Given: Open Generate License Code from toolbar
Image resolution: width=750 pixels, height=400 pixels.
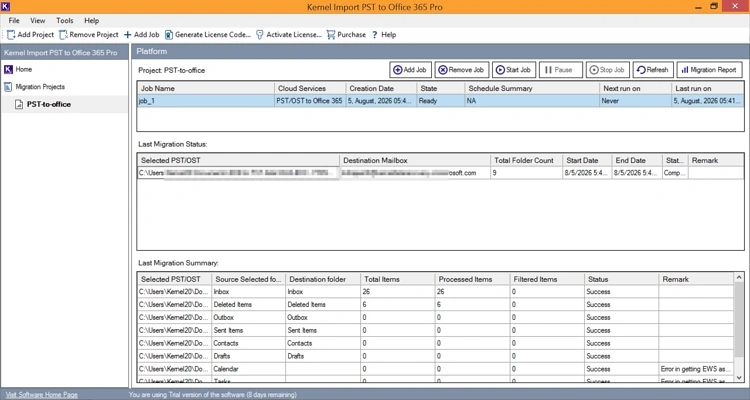Looking at the screenshot, I should (208, 35).
